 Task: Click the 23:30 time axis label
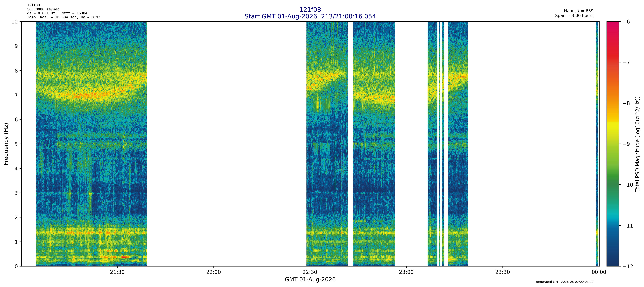502,272
